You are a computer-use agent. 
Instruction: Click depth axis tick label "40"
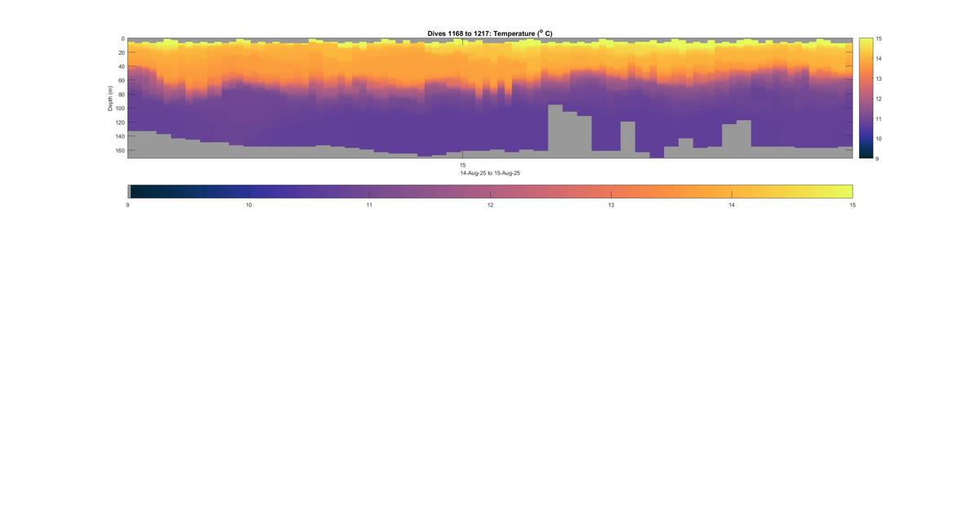(121, 66)
